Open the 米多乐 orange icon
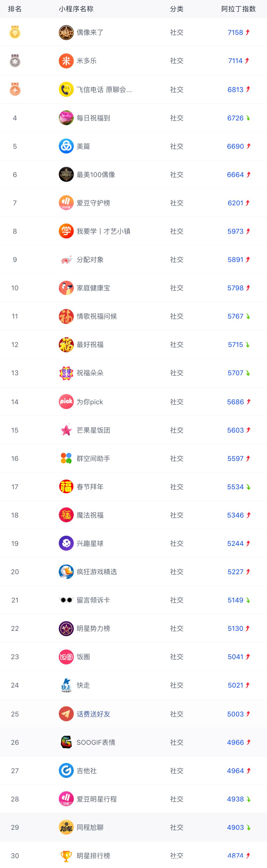The image size is (267, 868). click(x=66, y=61)
